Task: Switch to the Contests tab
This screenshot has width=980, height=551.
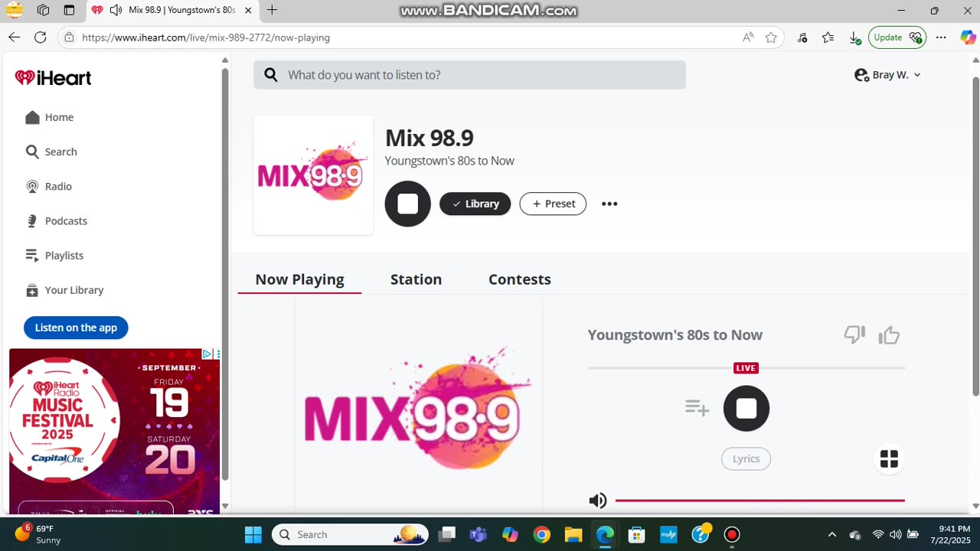Action: point(520,279)
